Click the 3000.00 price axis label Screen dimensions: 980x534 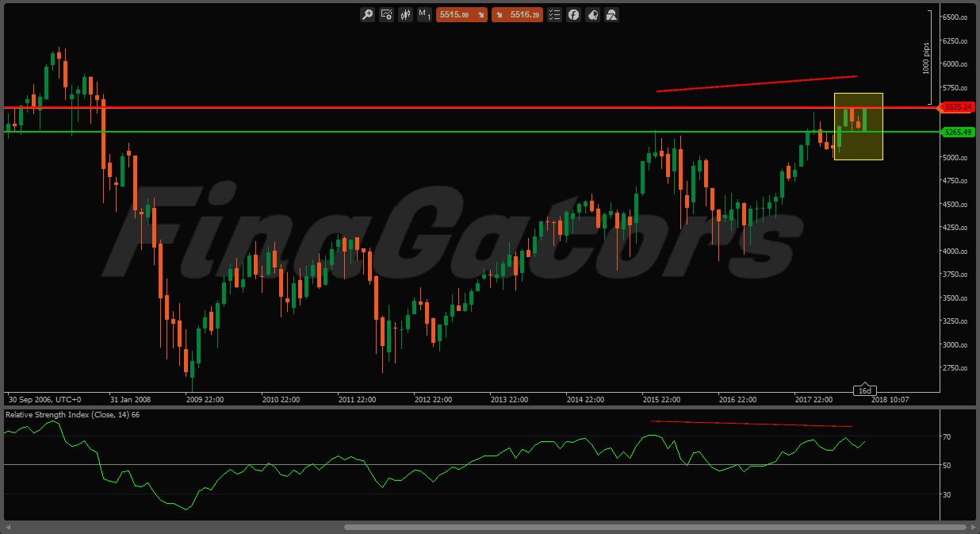(x=955, y=345)
